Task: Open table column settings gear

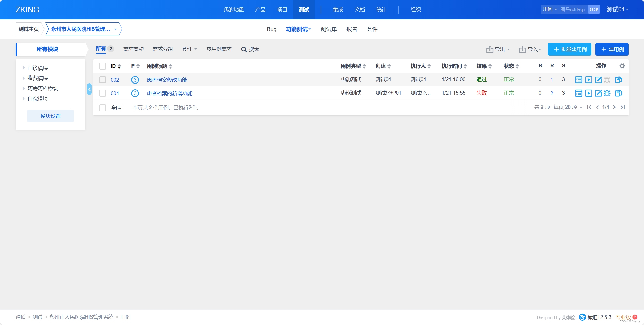Action: (x=622, y=66)
